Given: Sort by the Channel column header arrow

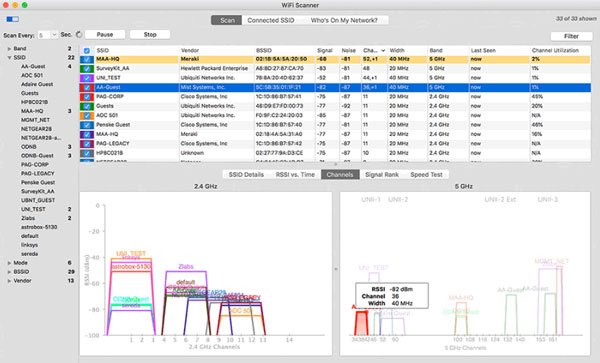Looking at the screenshot, I should coord(383,50).
